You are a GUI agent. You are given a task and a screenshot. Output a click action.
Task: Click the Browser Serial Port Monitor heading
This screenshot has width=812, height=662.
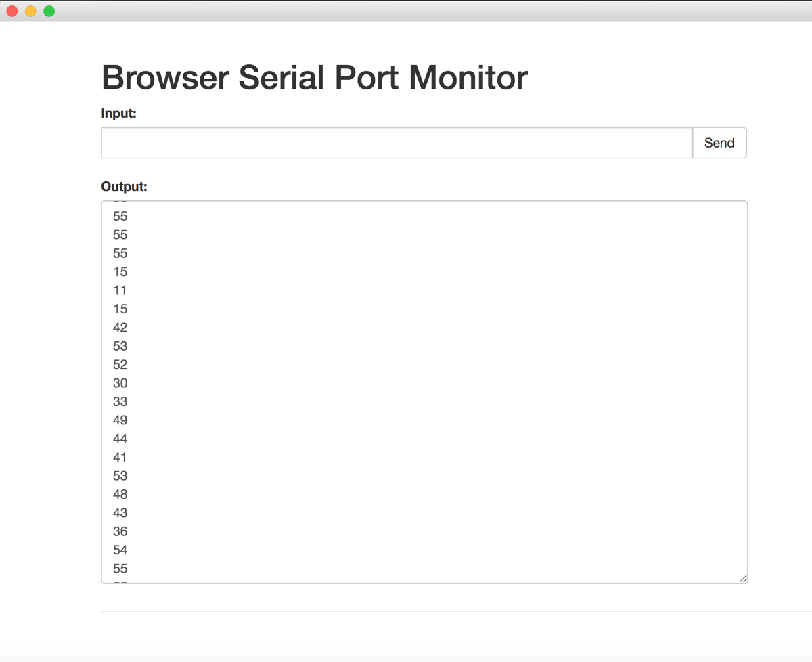click(314, 77)
